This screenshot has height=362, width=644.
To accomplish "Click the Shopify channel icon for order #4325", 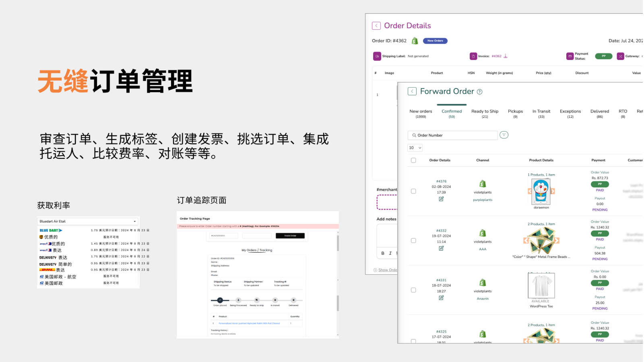I will tap(483, 335).
